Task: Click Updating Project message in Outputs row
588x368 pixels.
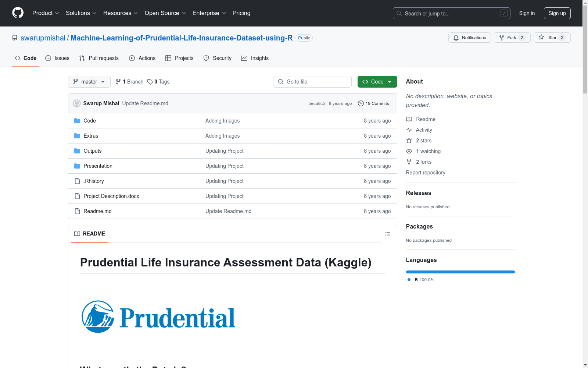Action: click(x=225, y=151)
